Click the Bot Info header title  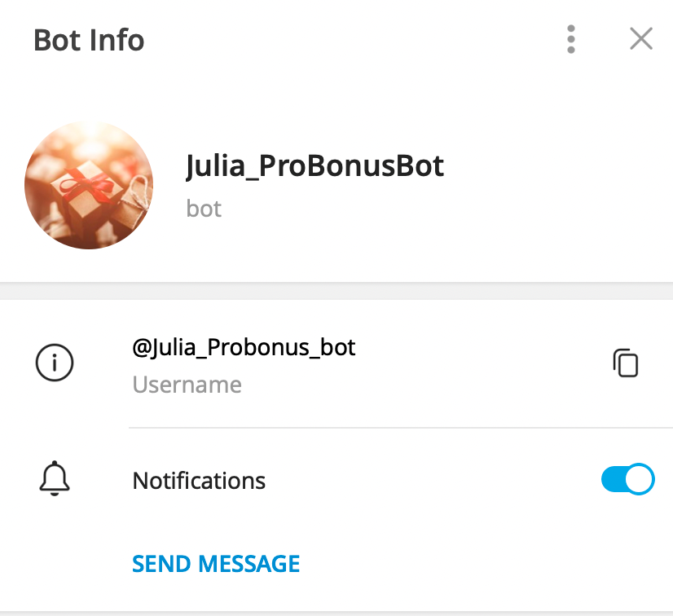[x=89, y=40]
